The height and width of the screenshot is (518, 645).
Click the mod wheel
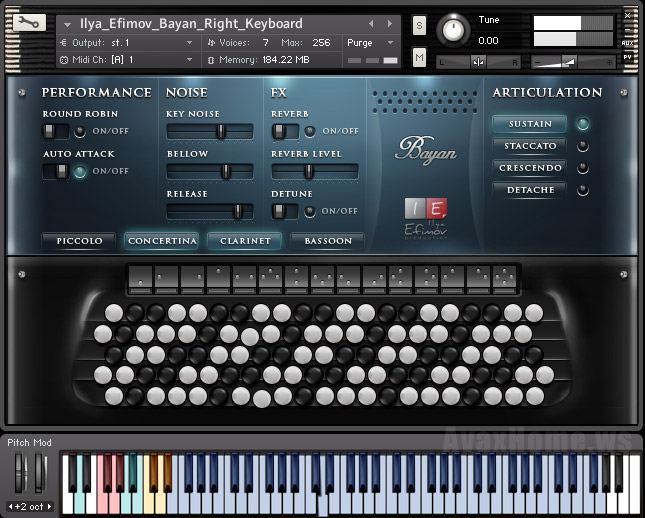[39, 472]
